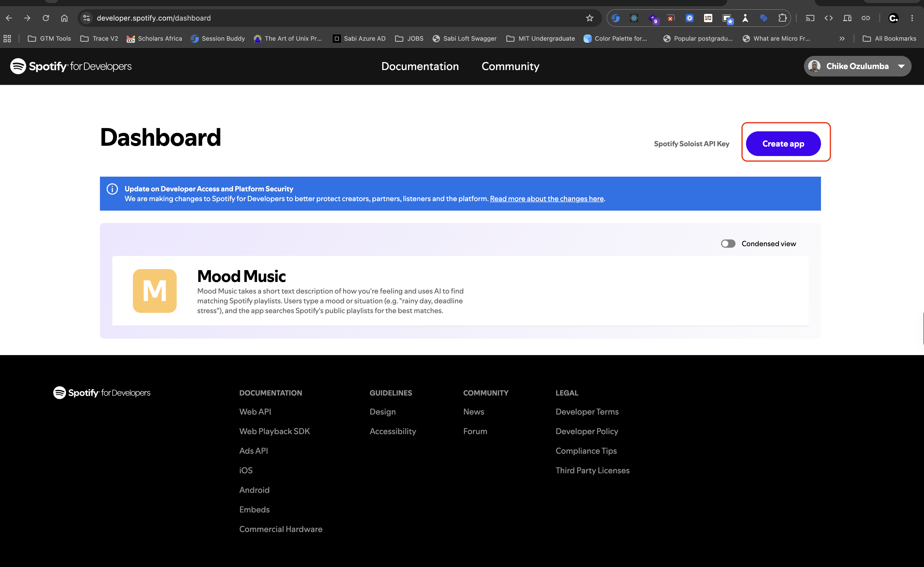Go forward using the browser forward arrow
Image resolution: width=924 pixels, height=567 pixels.
click(x=27, y=18)
